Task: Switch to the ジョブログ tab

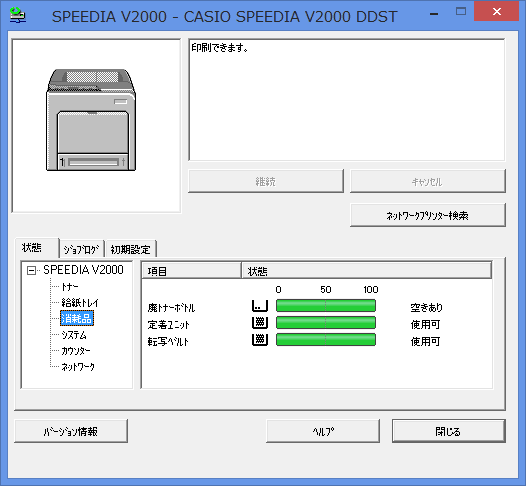Action: point(82,249)
